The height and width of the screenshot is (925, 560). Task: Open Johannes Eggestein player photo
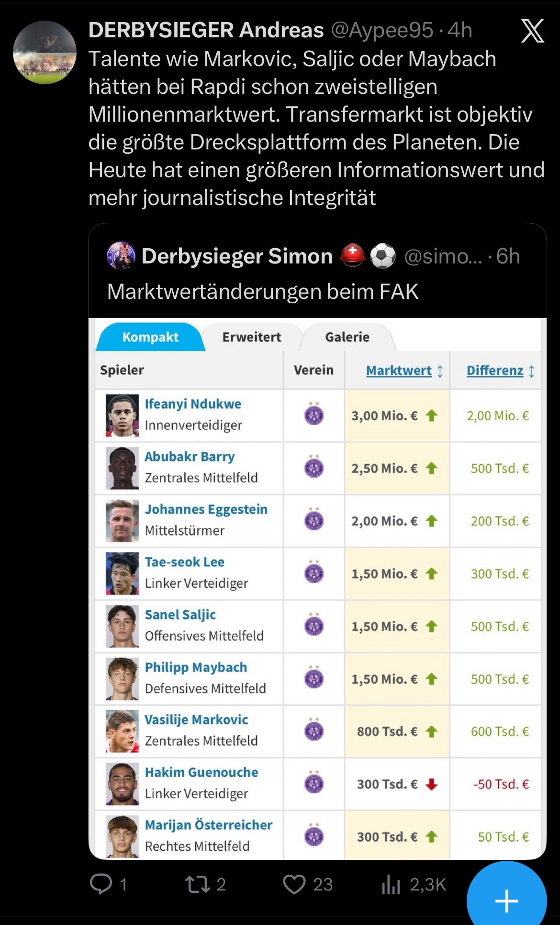click(x=122, y=521)
